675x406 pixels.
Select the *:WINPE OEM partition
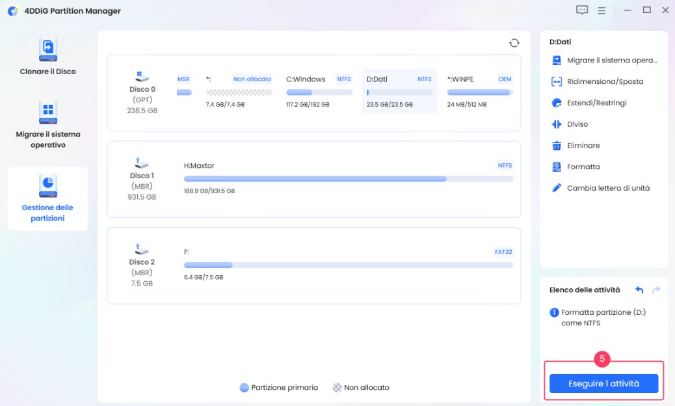pos(480,91)
